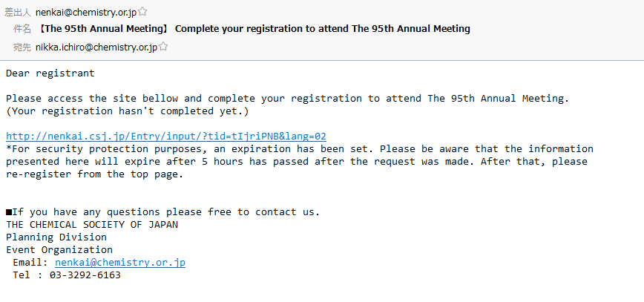
Task: Select recipient nikka.ichiro@chemistry.or.jp address
Action: [x=96, y=47]
